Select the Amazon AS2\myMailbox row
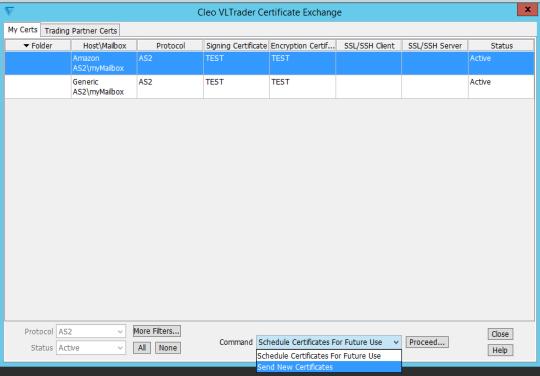The height and width of the screenshot is (376, 540). [x=269, y=63]
